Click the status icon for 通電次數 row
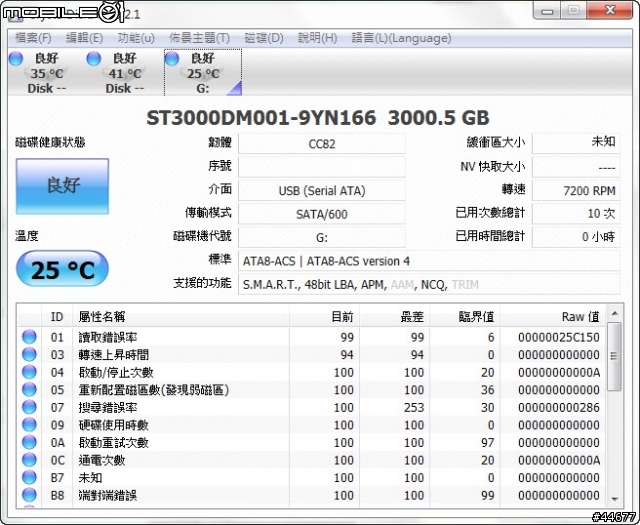This screenshot has width=640, height=525. click(29, 460)
